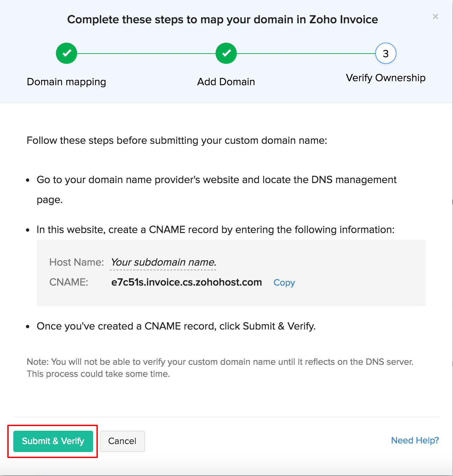Click the DNS management page bullet text
This screenshot has width=453, height=476.
pos(217,180)
